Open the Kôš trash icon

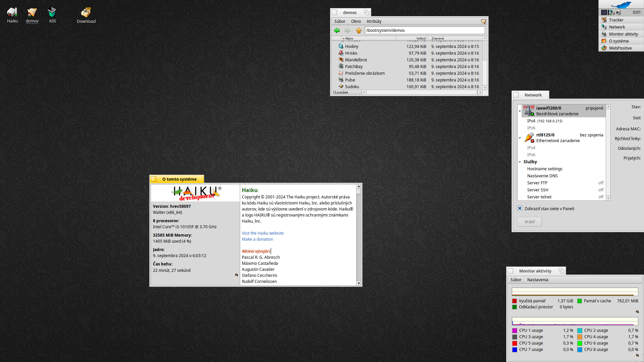52,12
